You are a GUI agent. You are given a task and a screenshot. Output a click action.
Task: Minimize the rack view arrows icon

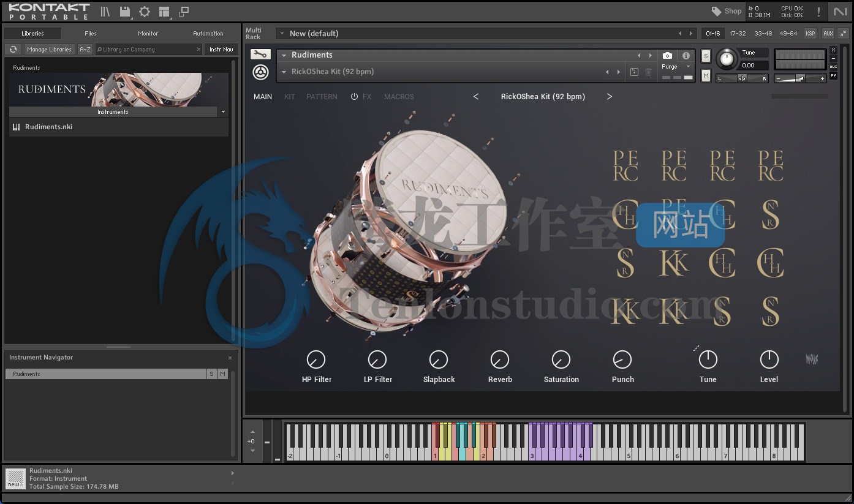click(844, 34)
